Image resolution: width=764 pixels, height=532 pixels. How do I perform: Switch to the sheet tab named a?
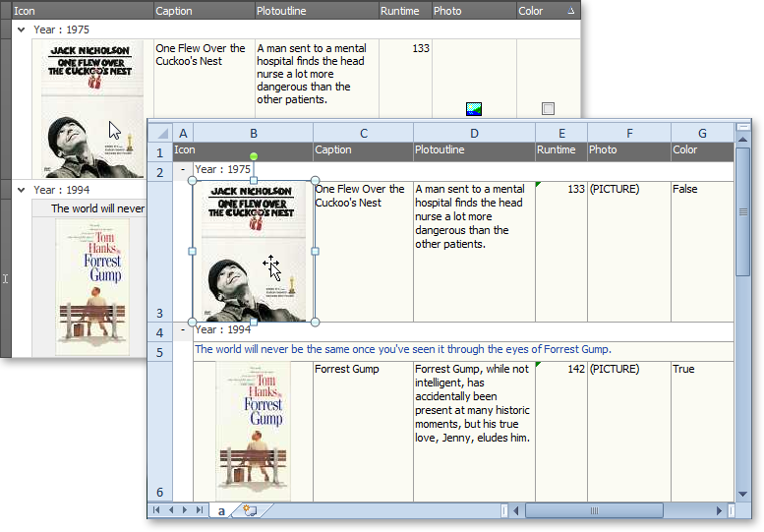[221, 510]
